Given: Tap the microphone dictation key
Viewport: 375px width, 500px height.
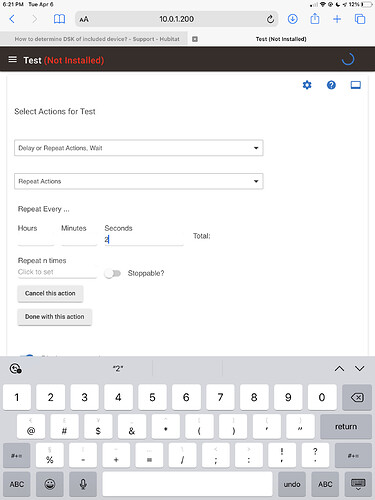Looking at the screenshot, I should [83, 484].
